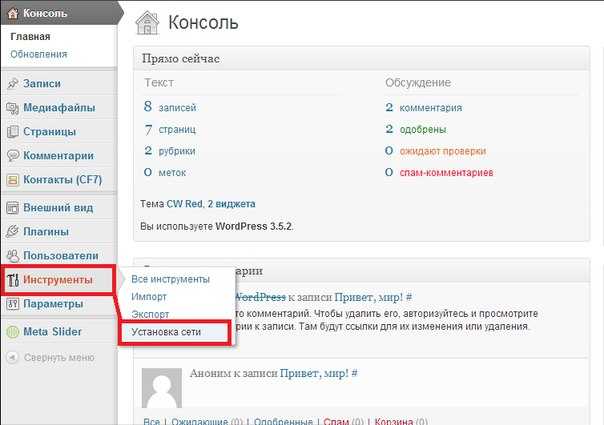Click the green Meta Slider icon
The width and height of the screenshot is (604, 425).
13,332
